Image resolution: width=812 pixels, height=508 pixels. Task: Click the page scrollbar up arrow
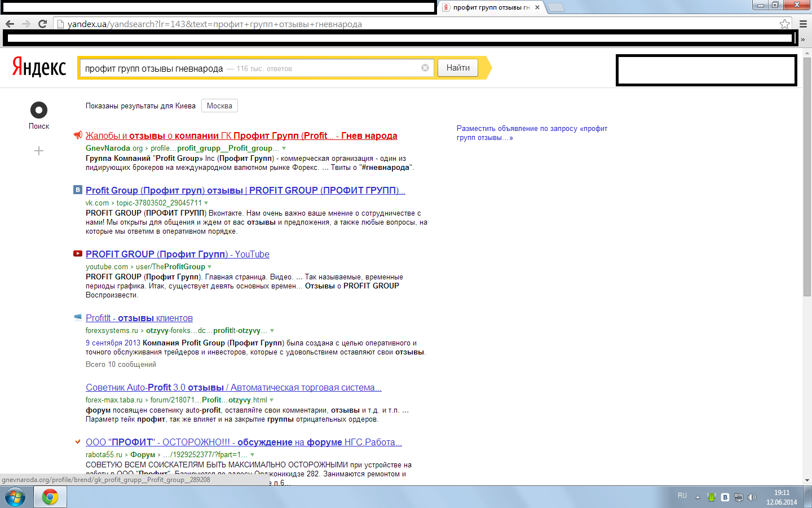point(807,52)
